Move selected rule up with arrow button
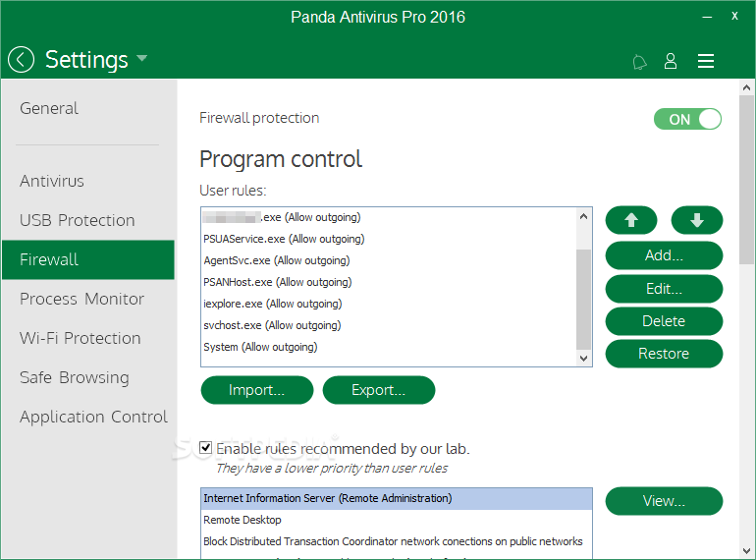756x560 pixels. (x=631, y=220)
